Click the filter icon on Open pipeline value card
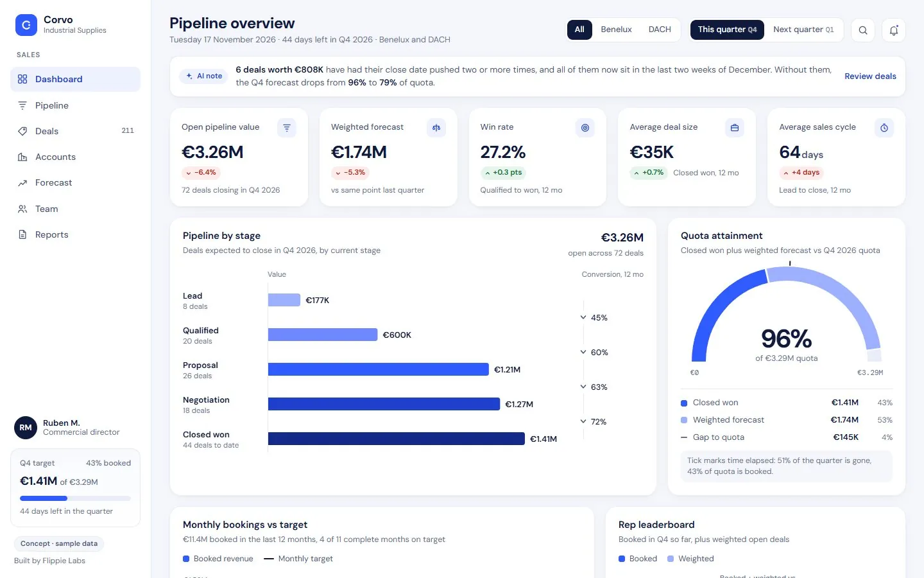The width and height of the screenshot is (924, 578). [287, 128]
